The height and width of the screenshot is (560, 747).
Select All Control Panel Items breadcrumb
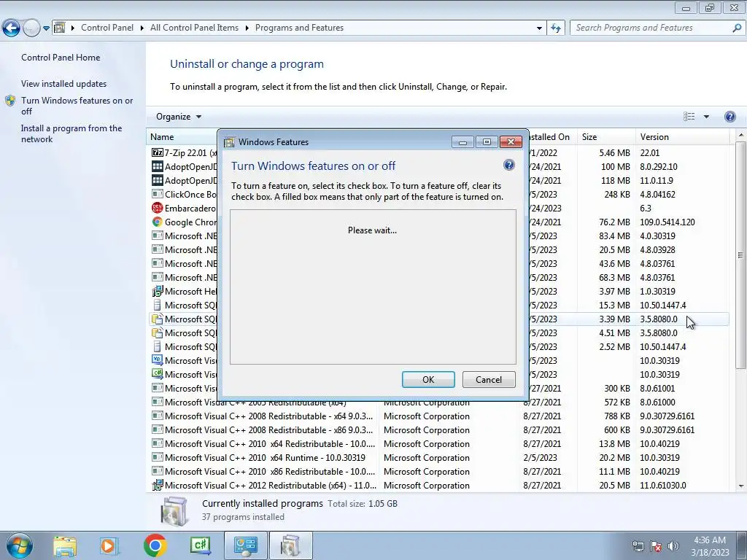(x=194, y=28)
